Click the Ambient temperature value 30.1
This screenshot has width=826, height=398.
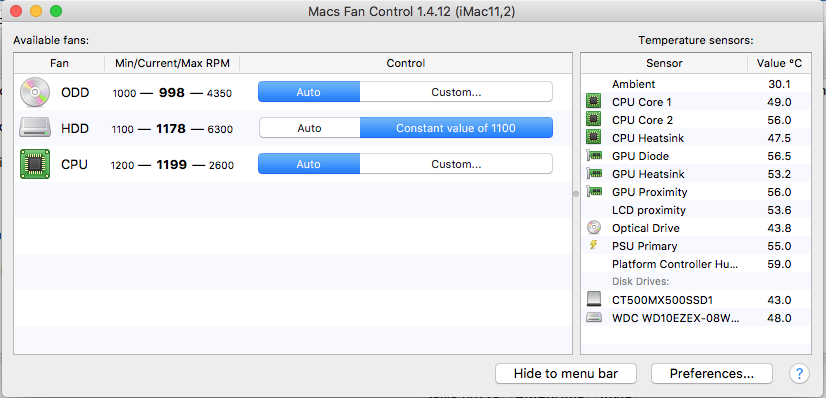779,84
